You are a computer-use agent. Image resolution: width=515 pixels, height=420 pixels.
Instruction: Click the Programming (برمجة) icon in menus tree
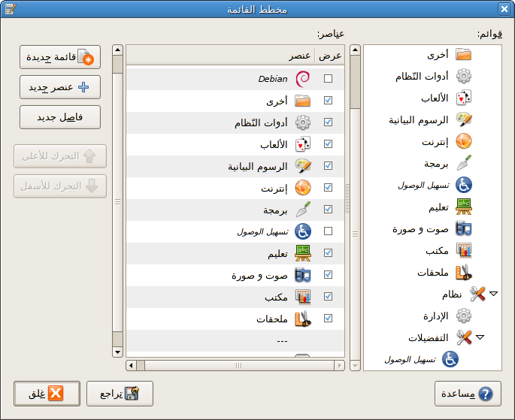click(464, 163)
